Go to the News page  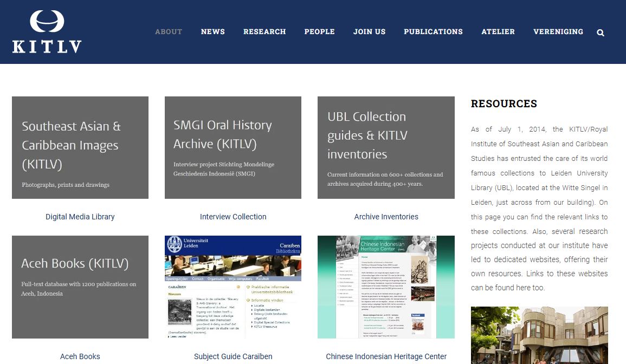click(x=212, y=32)
